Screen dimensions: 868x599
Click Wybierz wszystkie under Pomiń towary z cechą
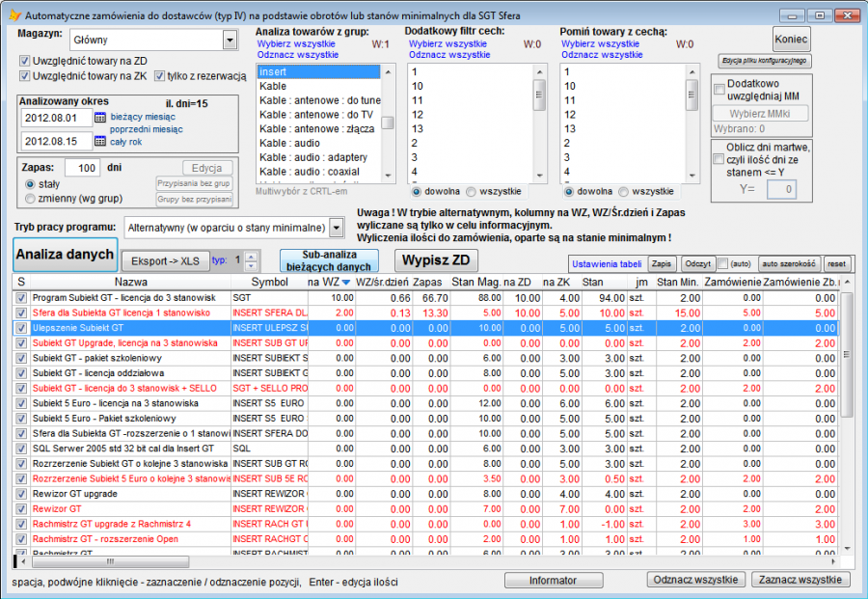click(600, 43)
